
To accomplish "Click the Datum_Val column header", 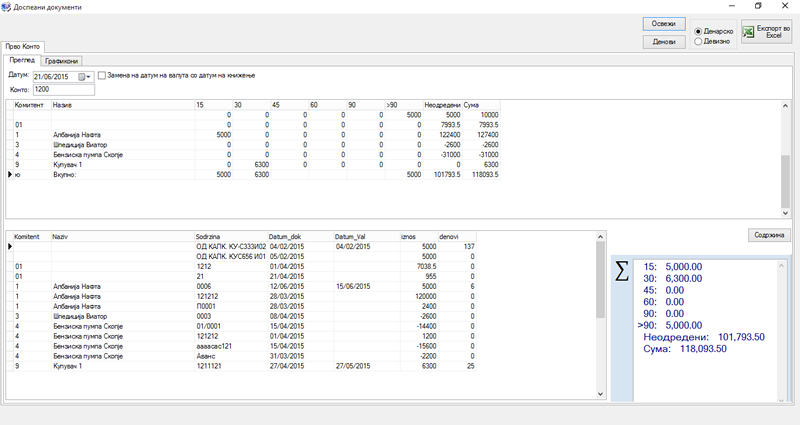I will 367,237.
